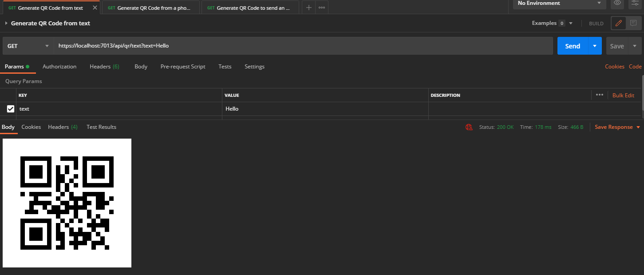Open the Code link
The width and height of the screenshot is (644, 275).
tap(635, 67)
